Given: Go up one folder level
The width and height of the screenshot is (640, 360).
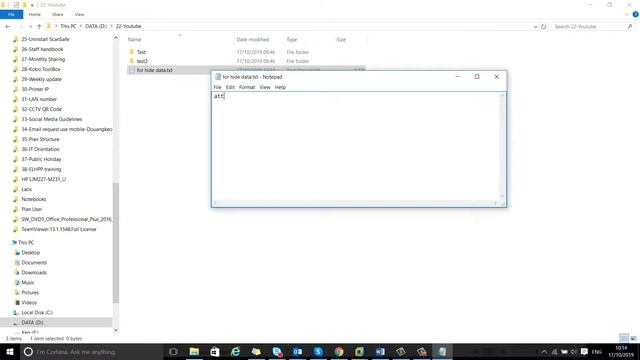Looking at the screenshot, I should [39, 27].
